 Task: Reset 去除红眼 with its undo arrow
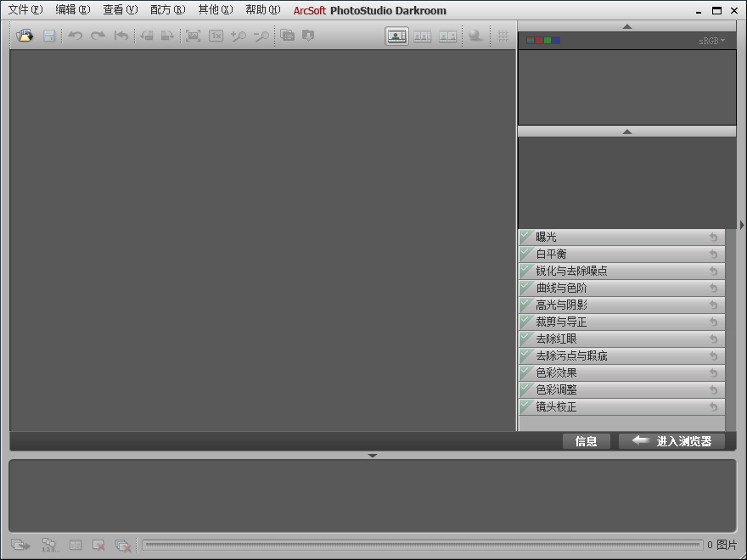tap(713, 339)
